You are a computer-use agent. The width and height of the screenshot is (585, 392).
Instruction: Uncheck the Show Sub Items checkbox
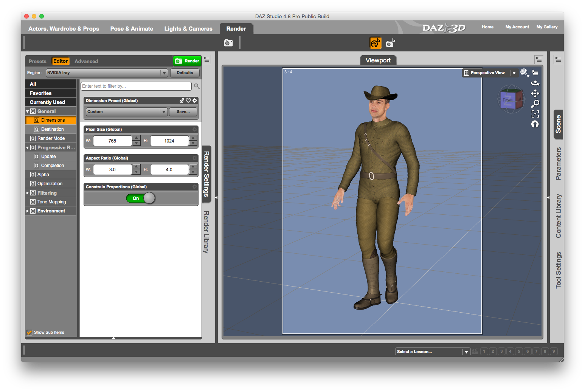click(x=29, y=332)
